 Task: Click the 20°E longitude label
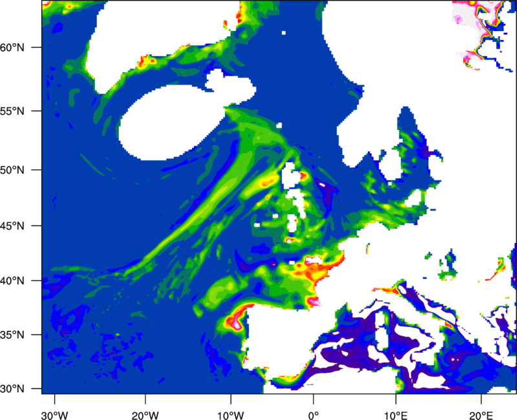point(481,415)
